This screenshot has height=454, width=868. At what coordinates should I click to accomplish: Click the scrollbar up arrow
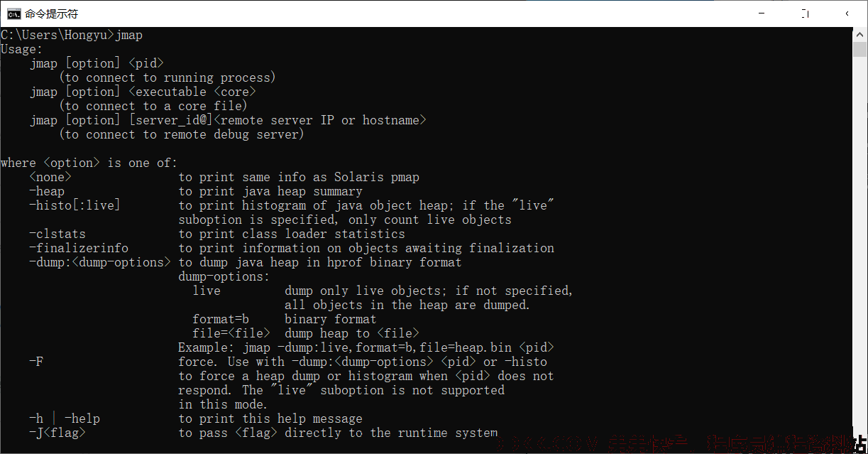click(860, 34)
